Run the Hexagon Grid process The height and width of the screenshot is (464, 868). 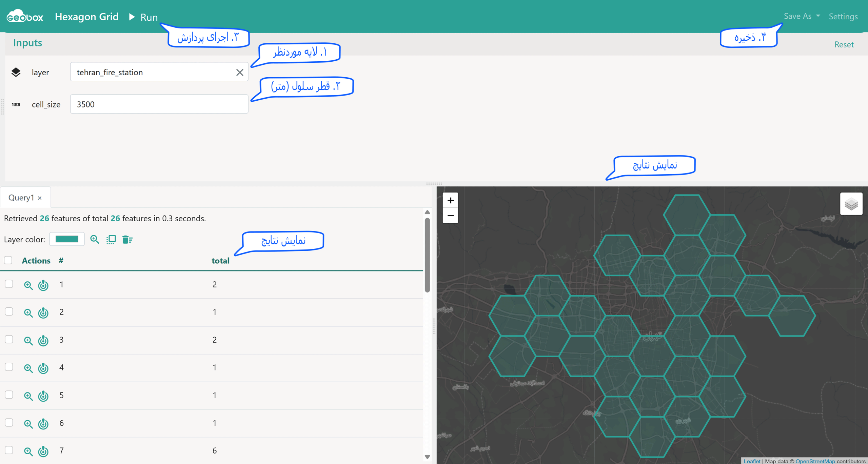point(143,17)
